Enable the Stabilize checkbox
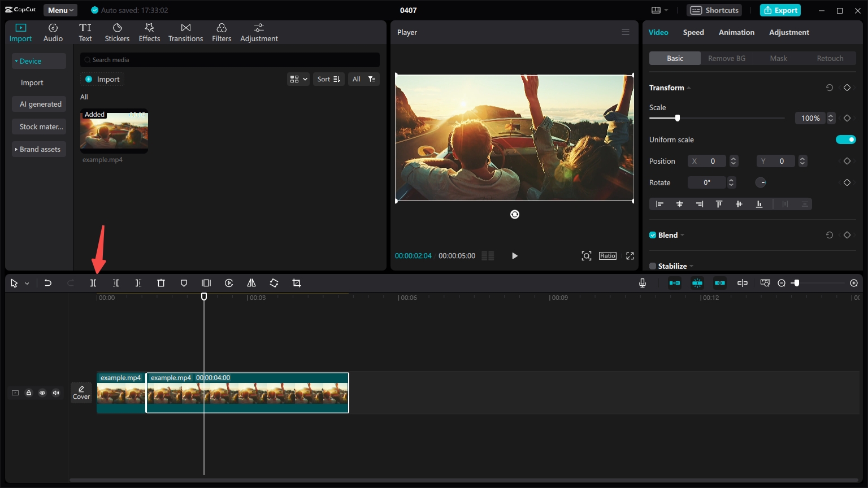This screenshot has width=868, height=488. (653, 266)
